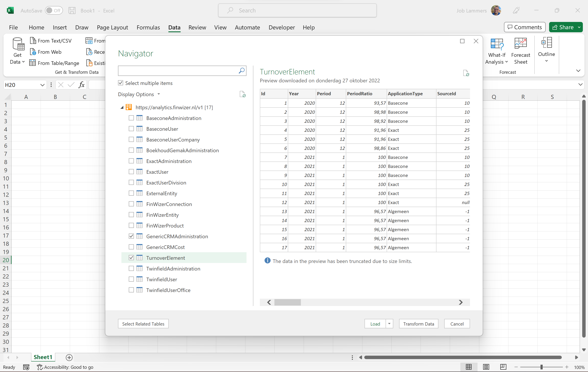The width and height of the screenshot is (588, 372).
Task: Add a new sheet
Action: click(69, 357)
